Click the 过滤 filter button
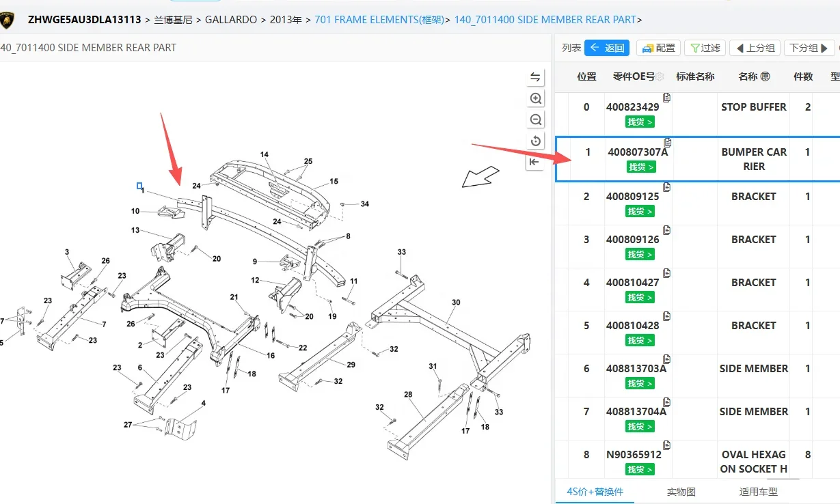The height and width of the screenshot is (504, 840). (x=705, y=48)
